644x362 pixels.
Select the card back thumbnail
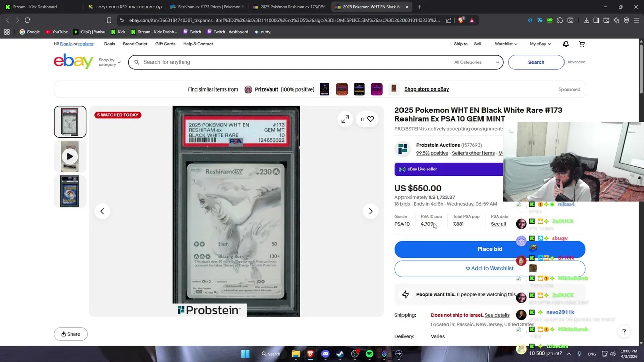click(70, 191)
